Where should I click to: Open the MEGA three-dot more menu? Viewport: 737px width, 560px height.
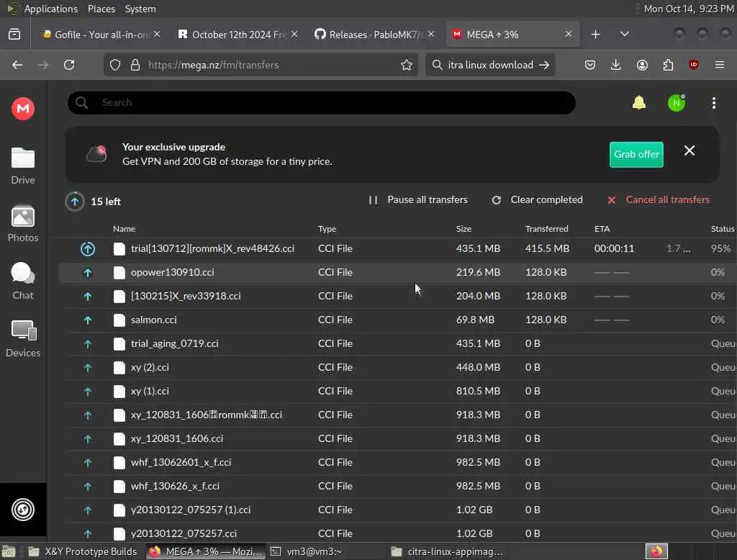coord(713,102)
